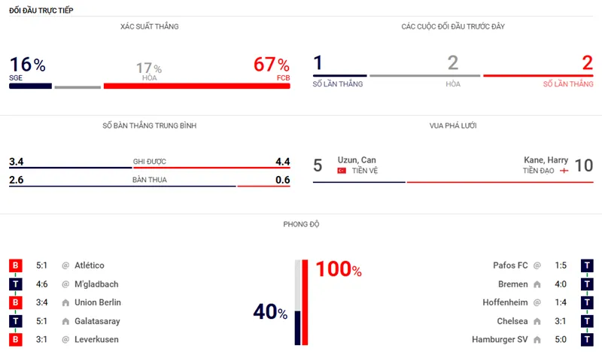Image resolution: width=602 pixels, height=364 pixels.
Task: Click the away @ icon next to Leverkusen
Action: [65, 340]
